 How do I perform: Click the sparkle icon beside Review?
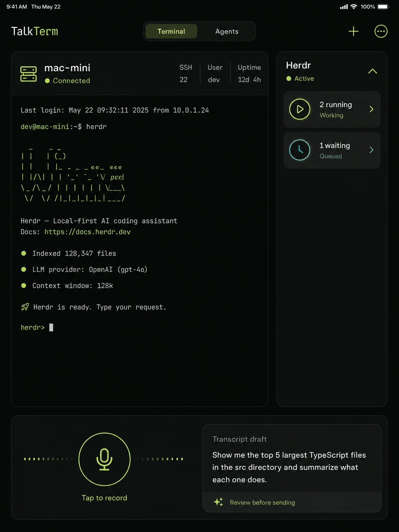pos(218,502)
